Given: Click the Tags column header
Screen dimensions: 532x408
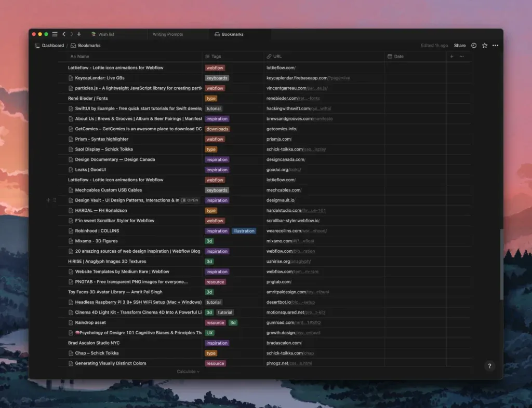Looking at the screenshot, I should coord(213,57).
